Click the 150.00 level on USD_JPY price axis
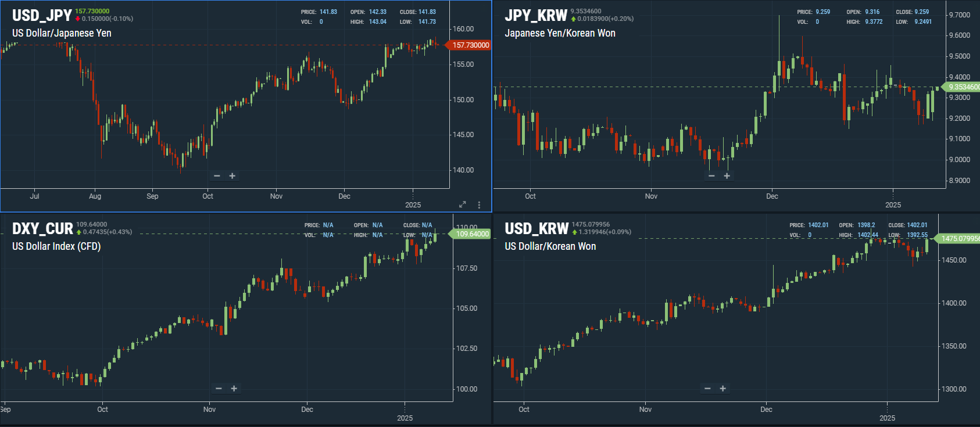 click(x=463, y=99)
